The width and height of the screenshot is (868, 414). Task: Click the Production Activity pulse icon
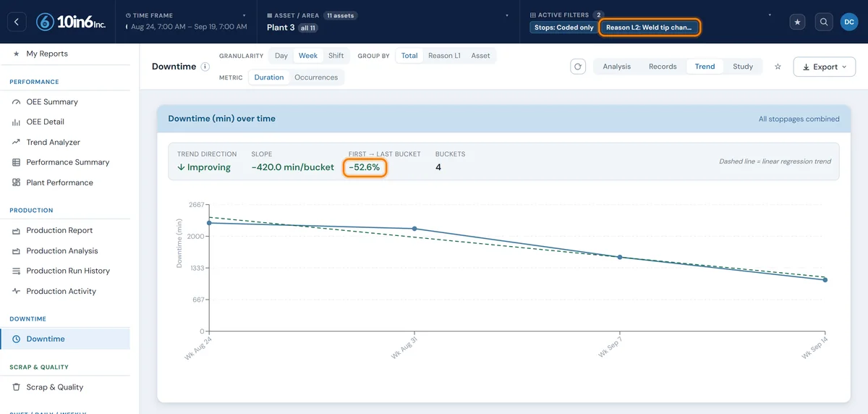coord(17,292)
